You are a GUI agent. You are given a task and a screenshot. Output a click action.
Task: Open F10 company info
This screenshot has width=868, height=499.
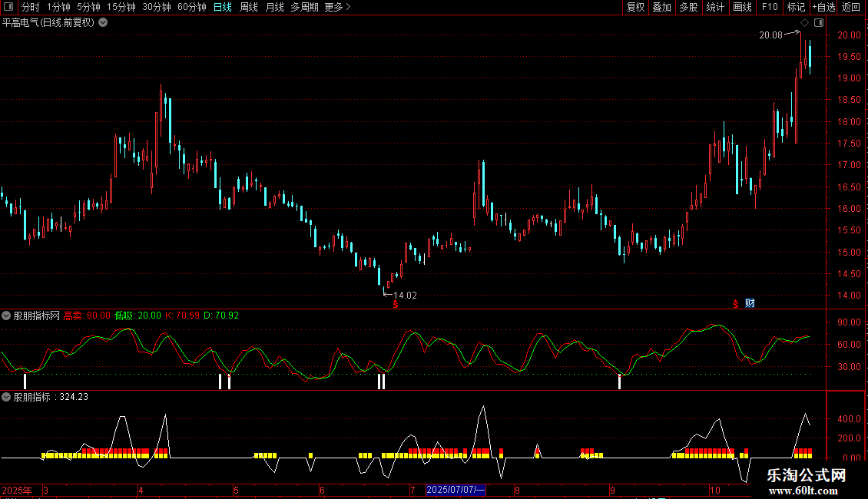pyautogui.click(x=769, y=7)
